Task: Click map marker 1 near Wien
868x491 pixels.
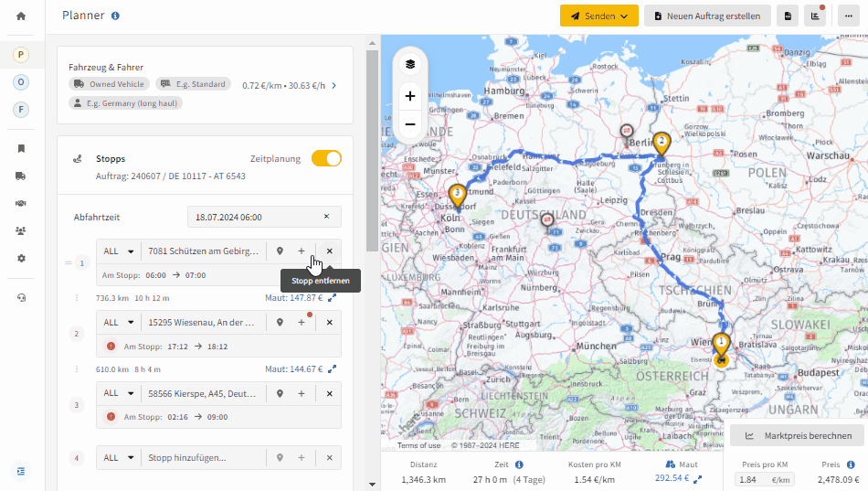Action: [721, 346]
